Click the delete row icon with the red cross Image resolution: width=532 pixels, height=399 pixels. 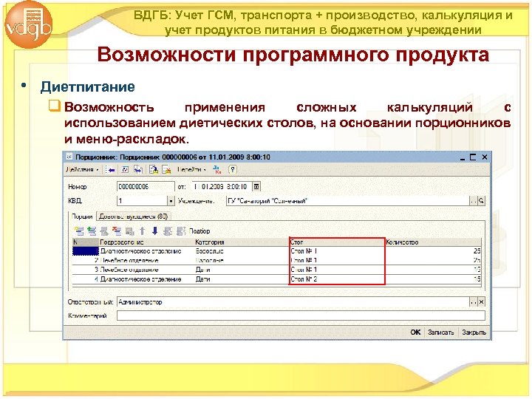tap(117, 231)
